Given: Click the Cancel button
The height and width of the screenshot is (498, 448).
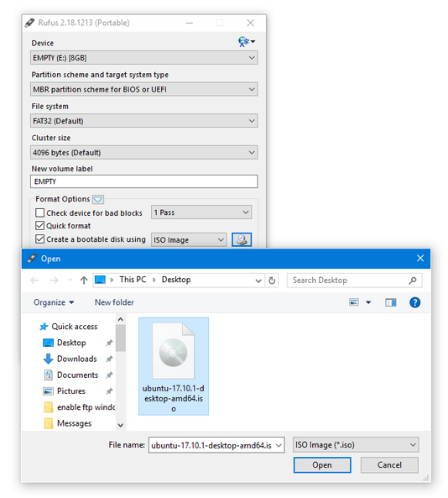Looking at the screenshot, I should [x=389, y=465].
